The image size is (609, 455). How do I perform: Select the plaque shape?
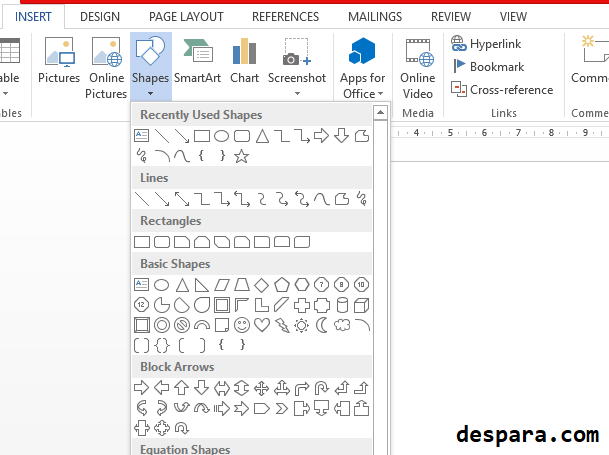(x=322, y=305)
